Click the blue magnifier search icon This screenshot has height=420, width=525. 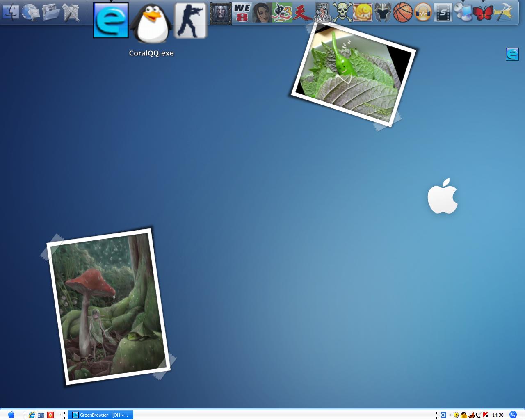click(513, 415)
